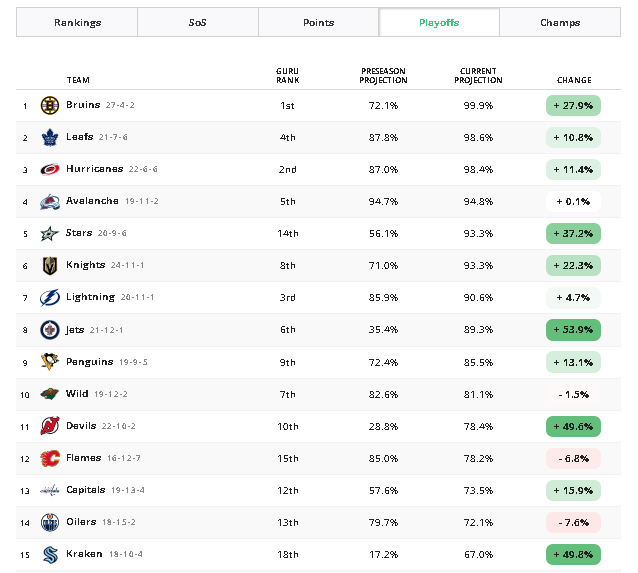This screenshot has width=638, height=573.
Task: Click the Winnipeg Jets logo
Action: tap(50, 330)
